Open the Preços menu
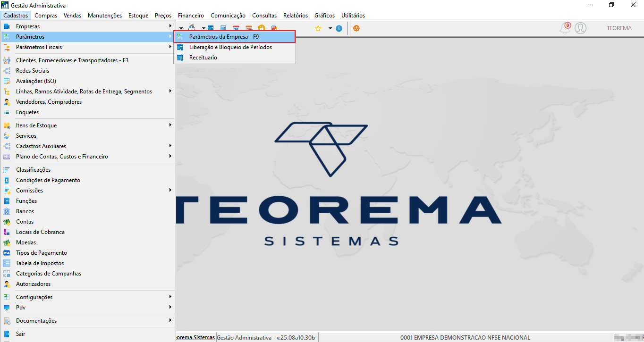Image resolution: width=644 pixels, height=342 pixels. click(x=163, y=16)
